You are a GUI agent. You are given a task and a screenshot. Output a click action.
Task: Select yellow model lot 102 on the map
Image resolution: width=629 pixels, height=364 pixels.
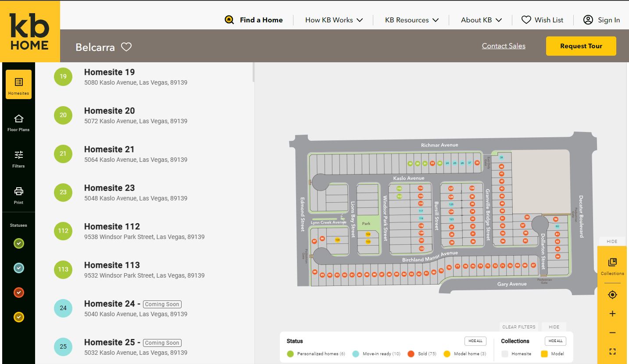click(x=368, y=234)
